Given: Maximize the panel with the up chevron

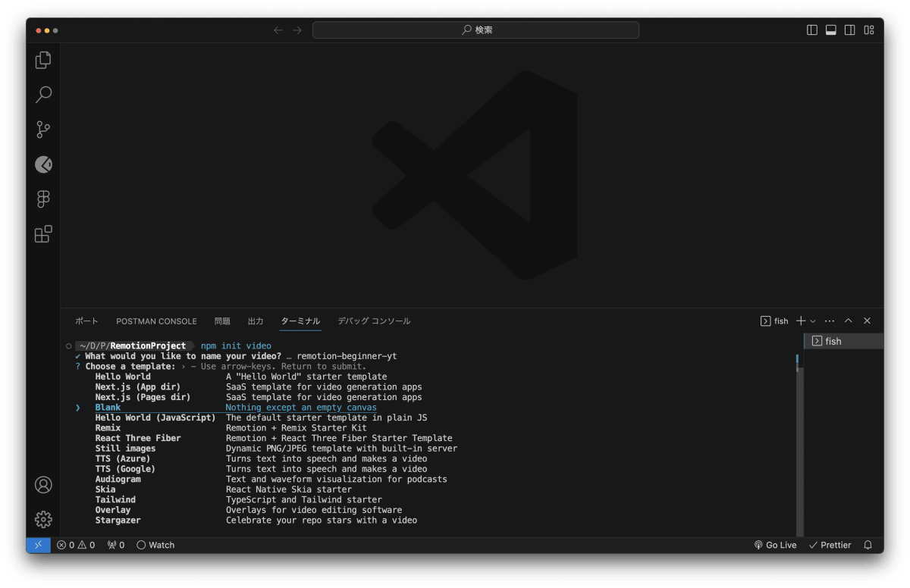Looking at the screenshot, I should point(849,321).
